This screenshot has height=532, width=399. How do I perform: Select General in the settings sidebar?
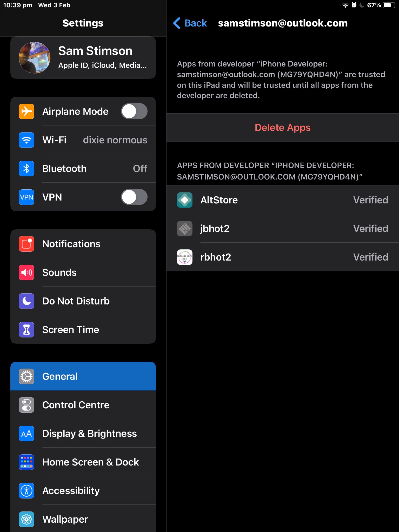[x=83, y=376]
